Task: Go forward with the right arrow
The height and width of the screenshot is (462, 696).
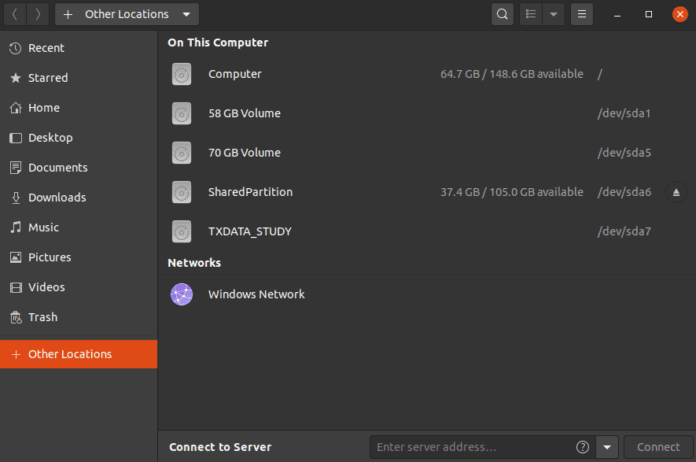Action: 38,14
